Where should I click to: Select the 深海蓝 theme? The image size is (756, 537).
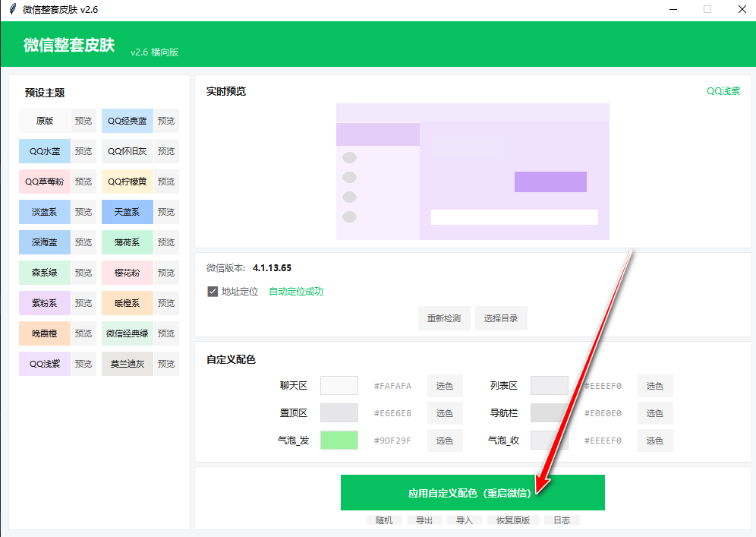coord(45,242)
